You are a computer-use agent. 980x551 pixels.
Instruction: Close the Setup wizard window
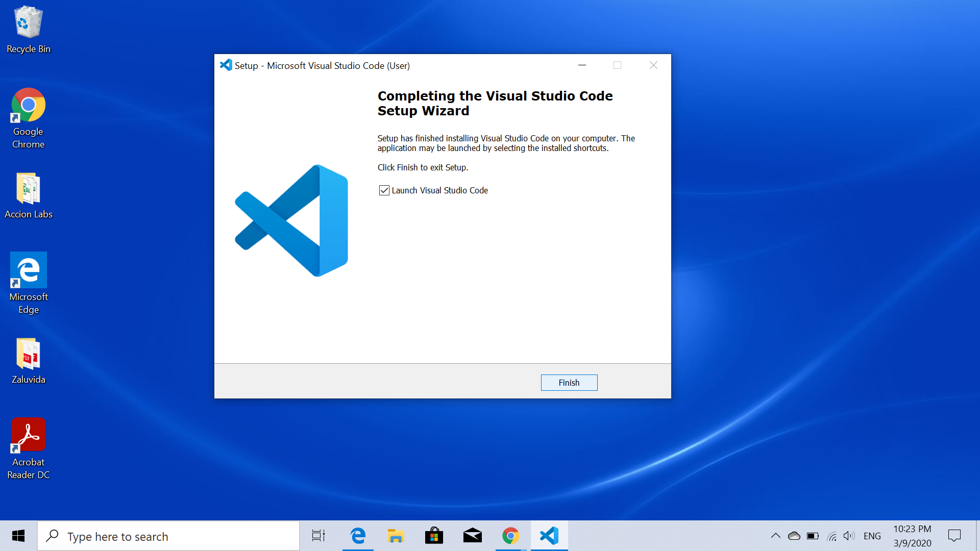click(x=653, y=65)
